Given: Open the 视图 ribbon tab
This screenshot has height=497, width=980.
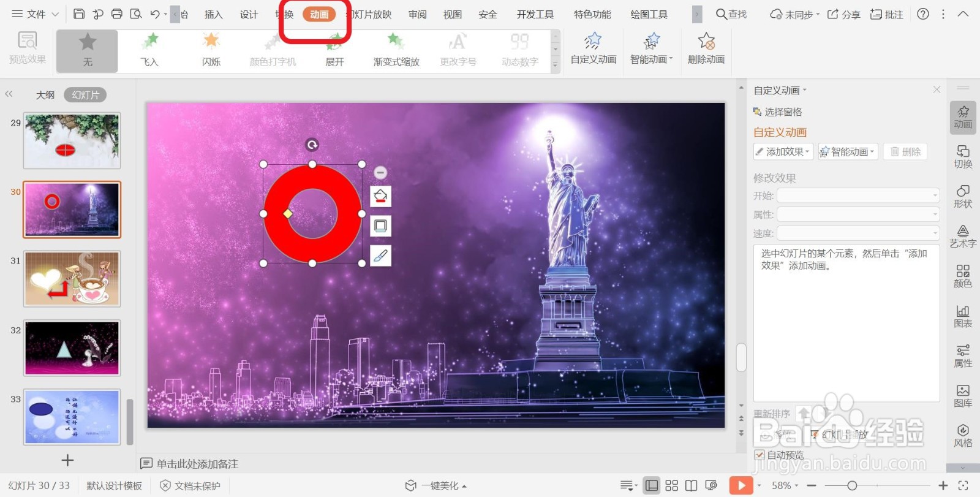Looking at the screenshot, I should 453,14.
